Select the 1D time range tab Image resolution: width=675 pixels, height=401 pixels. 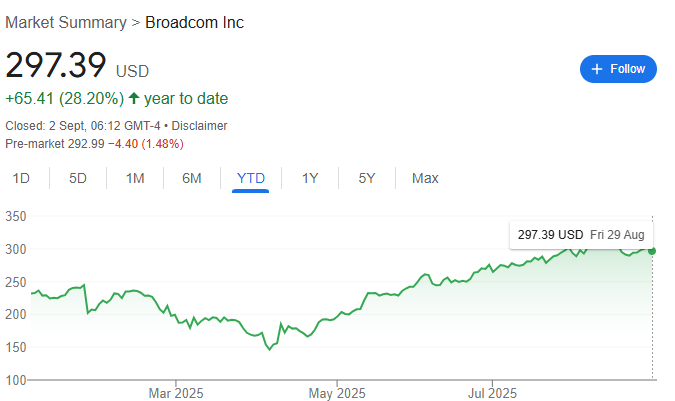coord(21,178)
